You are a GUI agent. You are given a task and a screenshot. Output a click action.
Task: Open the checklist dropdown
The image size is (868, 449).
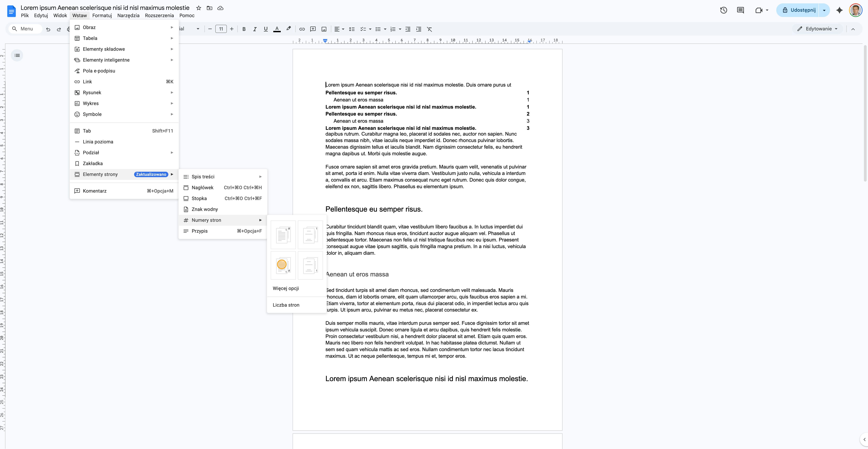click(x=370, y=29)
